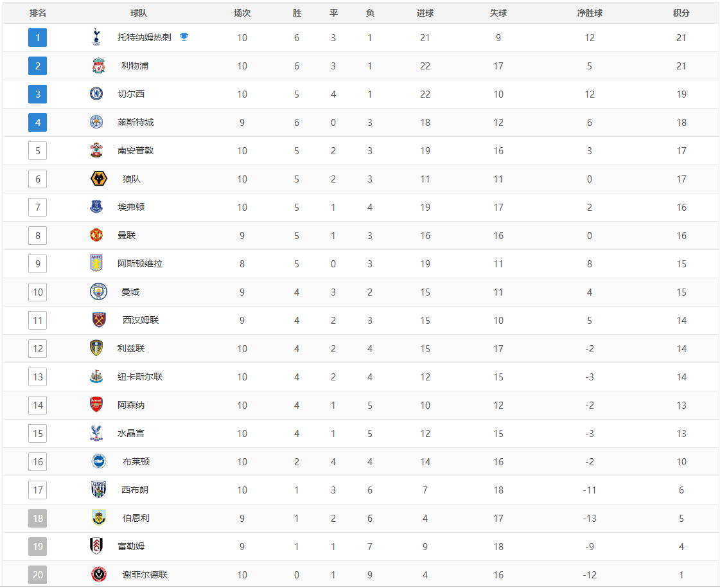Click the Liverpool club crest icon
This screenshot has width=720, height=588.
pyautogui.click(x=98, y=66)
